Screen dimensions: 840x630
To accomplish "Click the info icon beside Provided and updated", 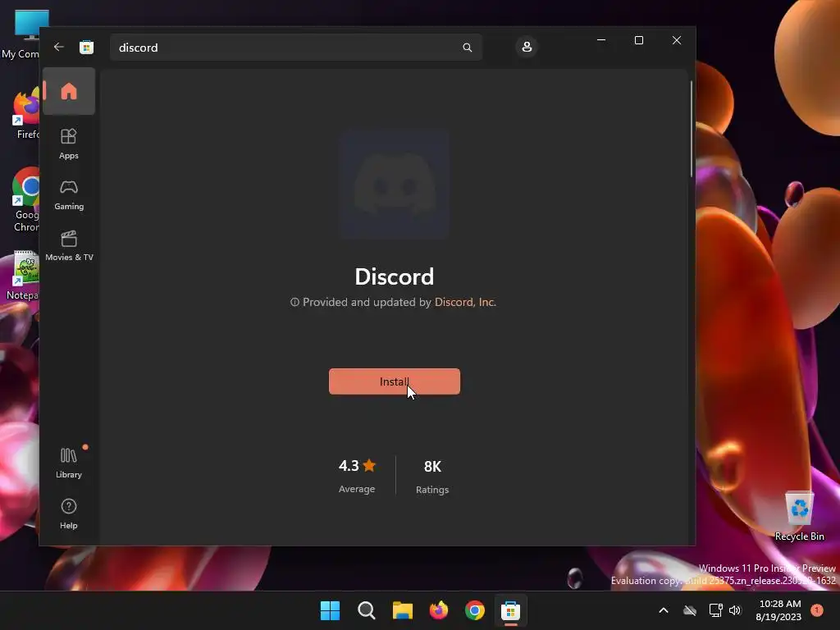I will (294, 302).
